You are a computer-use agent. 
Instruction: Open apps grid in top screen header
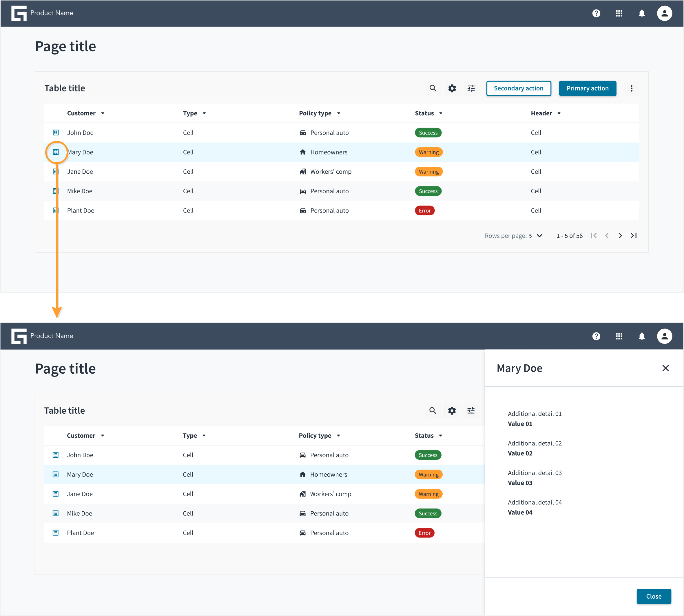click(619, 13)
